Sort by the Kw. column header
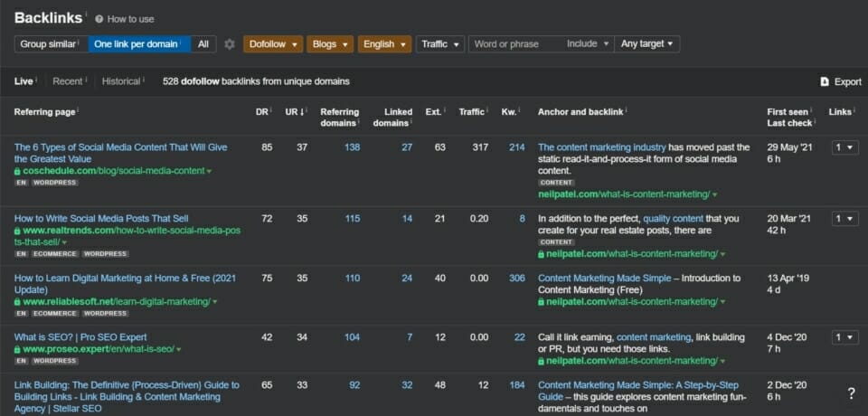868x416 pixels. [509, 112]
